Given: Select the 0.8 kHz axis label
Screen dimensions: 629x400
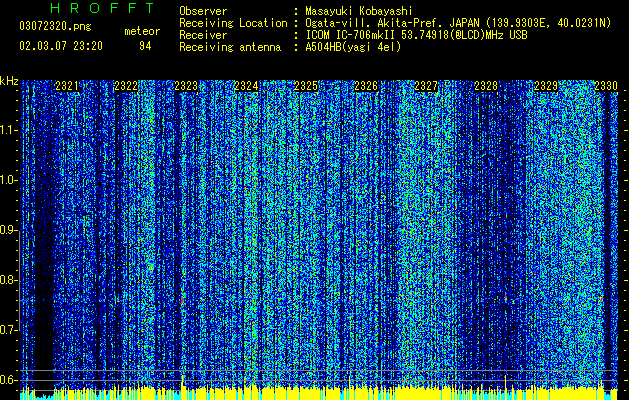Looking at the screenshot, I should (x=8, y=280).
